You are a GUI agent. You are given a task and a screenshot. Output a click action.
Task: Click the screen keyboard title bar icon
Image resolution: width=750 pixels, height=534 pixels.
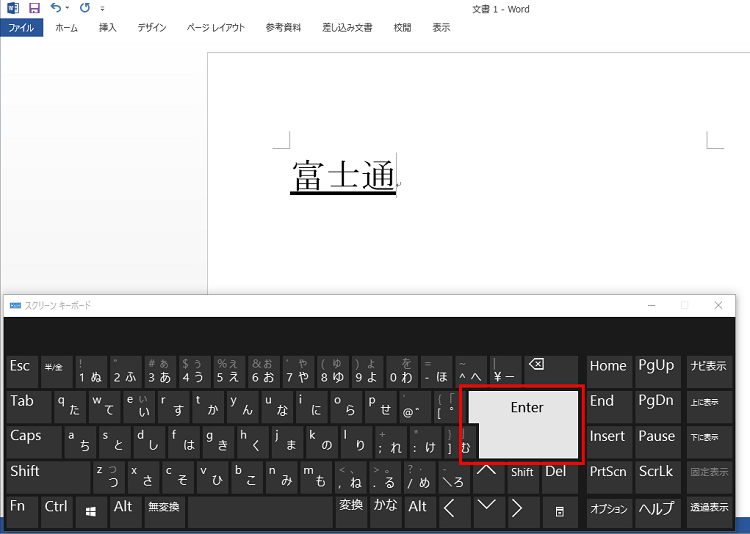click(x=15, y=305)
